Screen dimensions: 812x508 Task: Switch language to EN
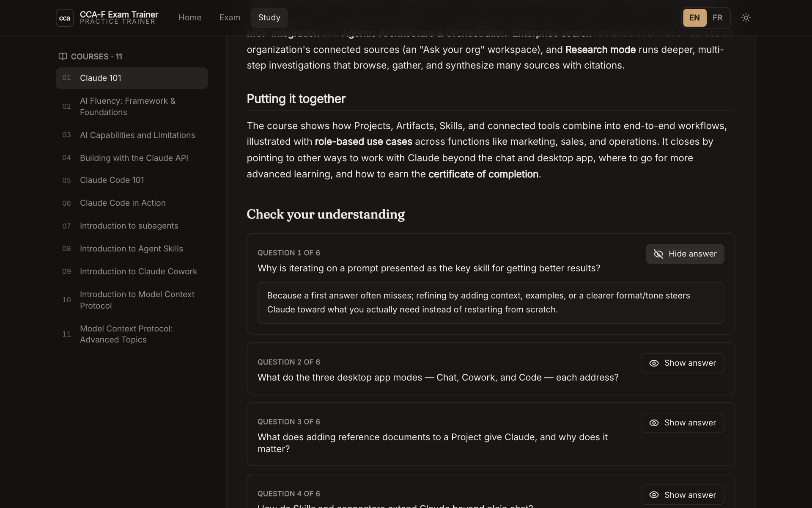coord(694,18)
